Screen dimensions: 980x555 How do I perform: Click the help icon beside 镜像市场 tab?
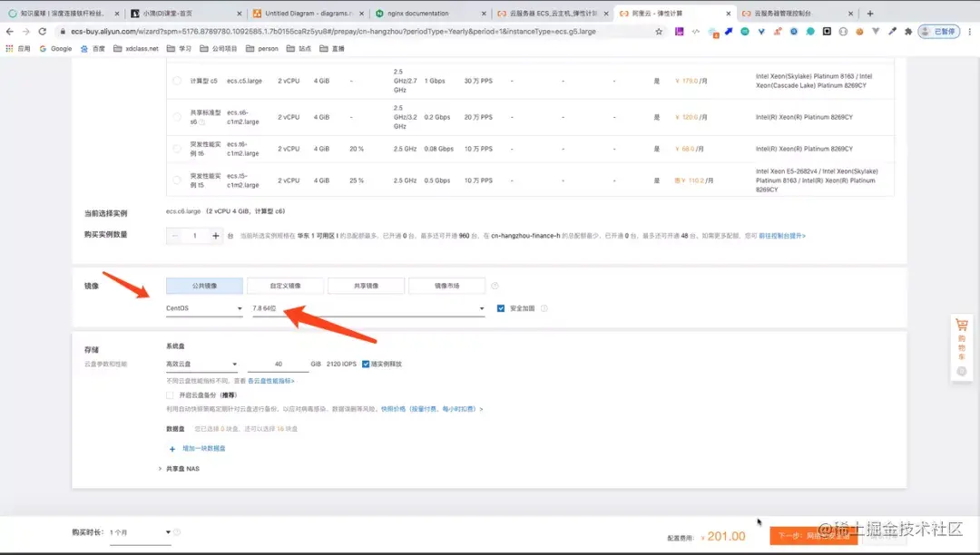click(495, 286)
